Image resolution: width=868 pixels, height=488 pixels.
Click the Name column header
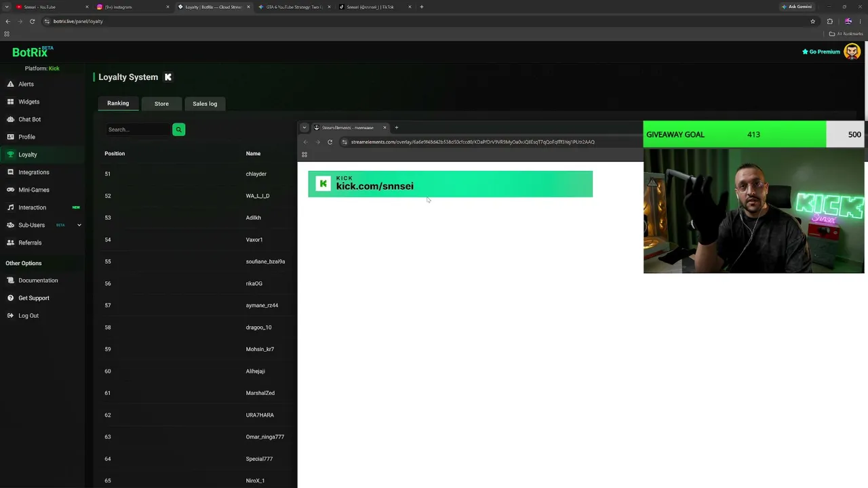(253, 154)
